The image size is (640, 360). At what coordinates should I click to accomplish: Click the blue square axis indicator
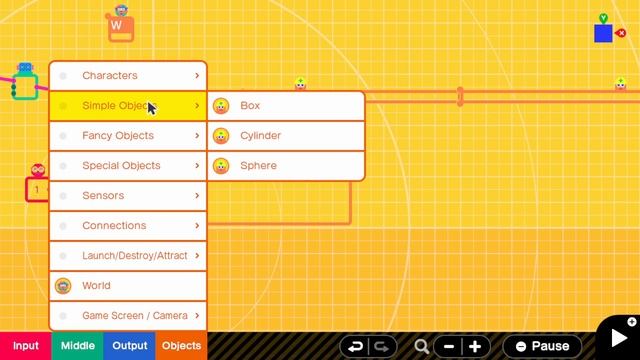coord(603,33)
